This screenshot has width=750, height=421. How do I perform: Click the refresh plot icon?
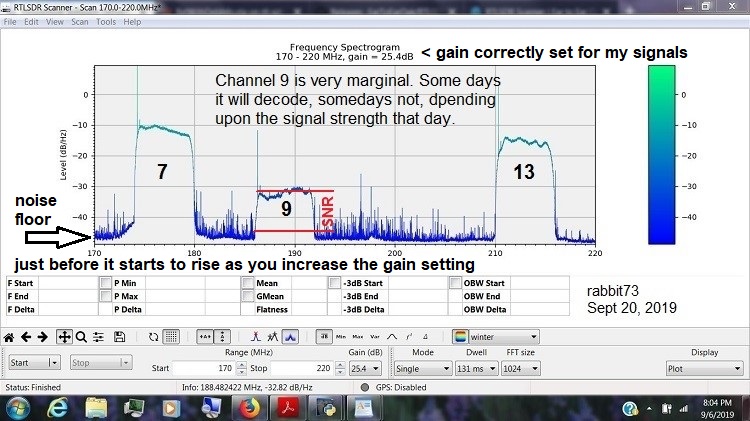(x=152, y=336)
